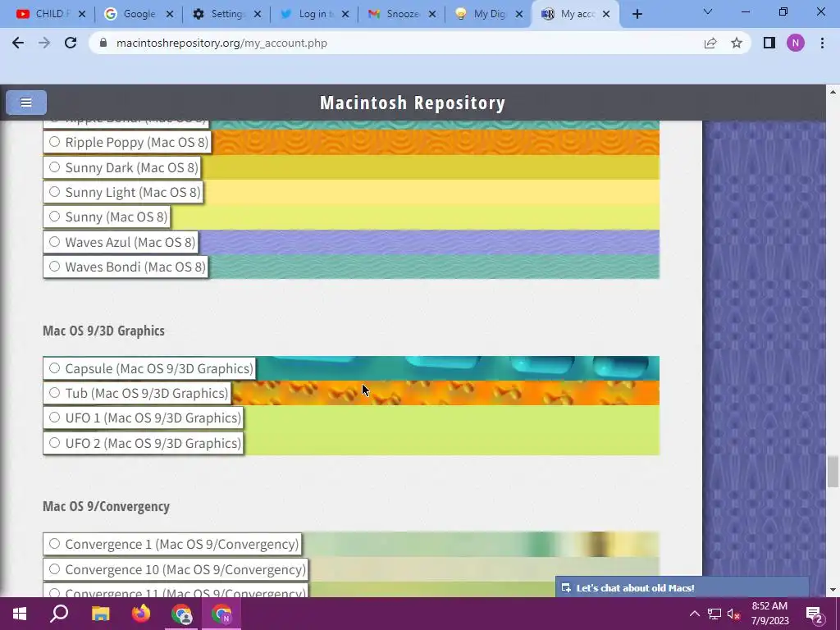840x630 pixels.
Task: Open the other Chrome profile taskbar icon
Action: click(x=181, y=614)
